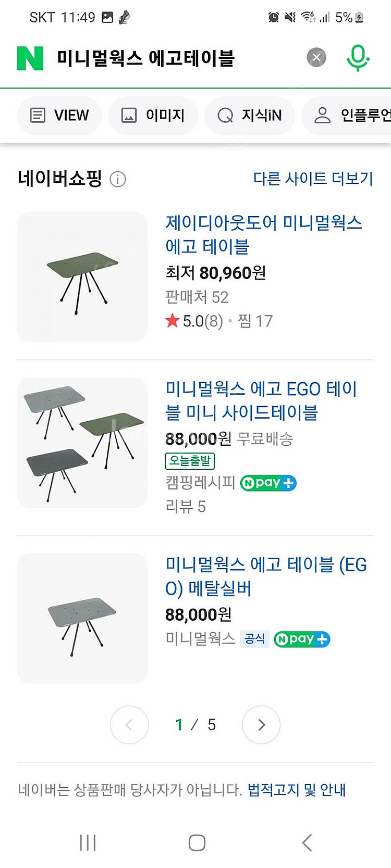Switch to the 이미지 tab
Viewport: 391px width, 868px height.
pyautogui.click(x=153, y=115)
